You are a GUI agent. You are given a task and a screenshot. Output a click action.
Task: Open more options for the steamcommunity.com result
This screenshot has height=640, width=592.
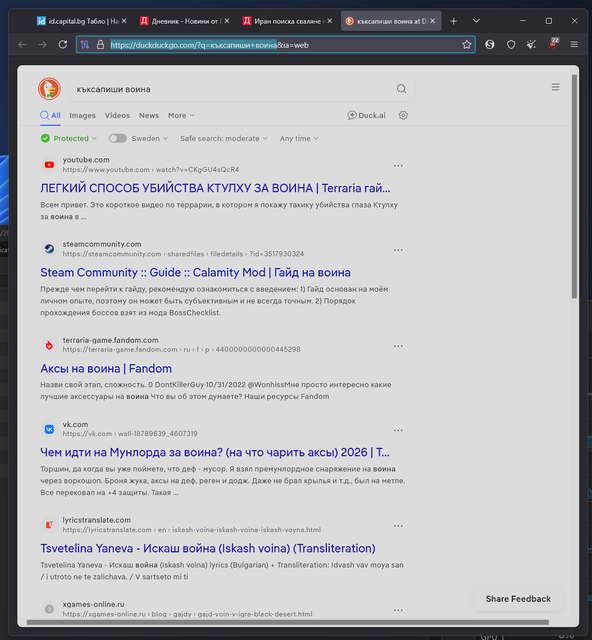[398, 250]
